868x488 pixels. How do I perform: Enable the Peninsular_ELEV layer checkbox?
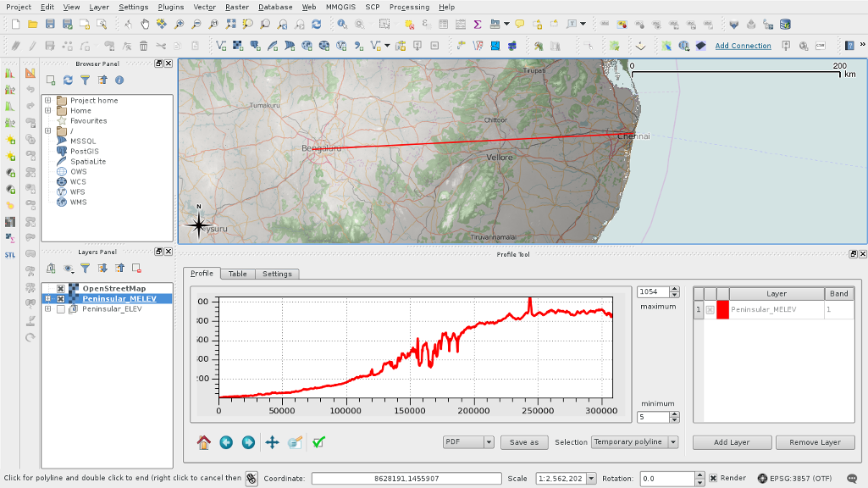coord(61,309)
